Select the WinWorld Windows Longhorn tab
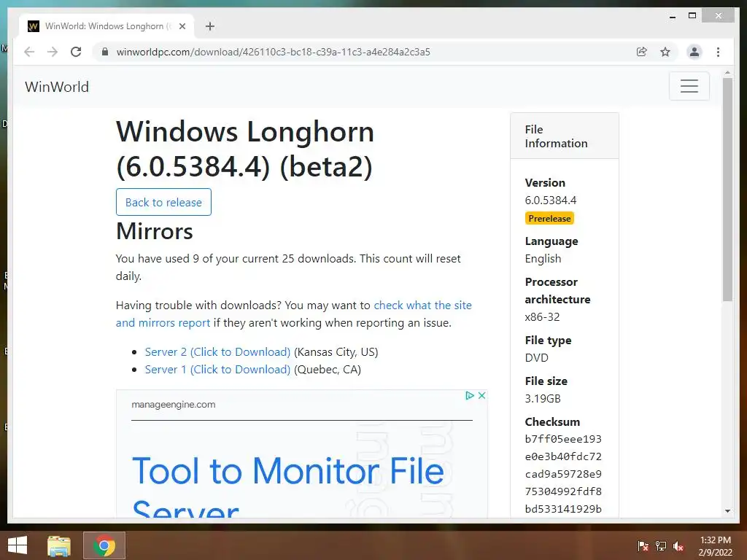 (x=107, y=26)
